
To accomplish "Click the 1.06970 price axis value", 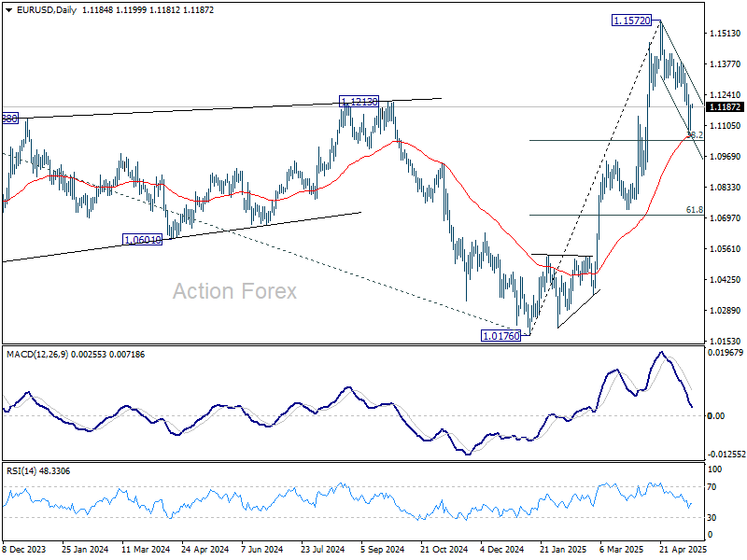I will tap(726, 217).
